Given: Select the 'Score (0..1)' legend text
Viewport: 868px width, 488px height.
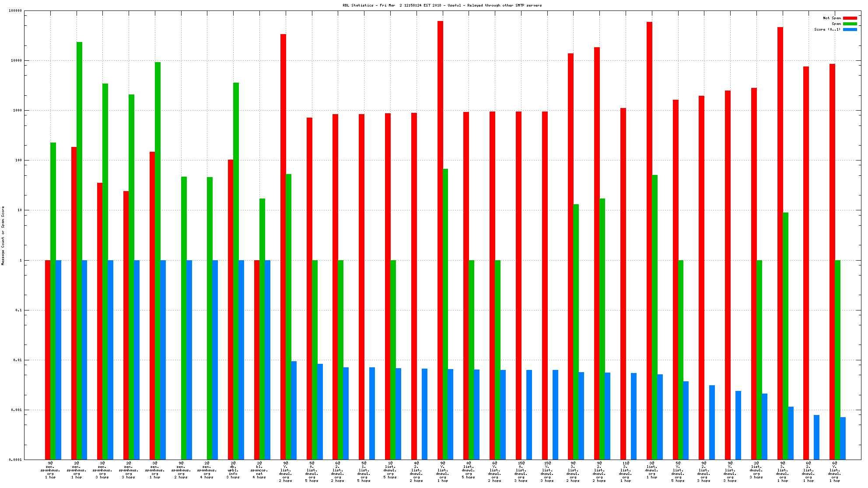Looking at the screenshot, I should coord(827,29).
